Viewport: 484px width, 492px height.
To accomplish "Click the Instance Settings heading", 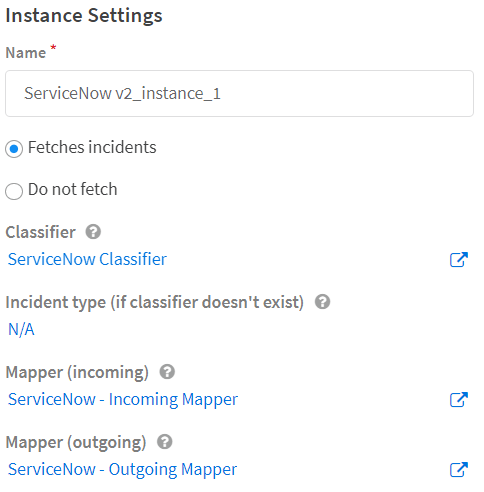I will [84, 16].
